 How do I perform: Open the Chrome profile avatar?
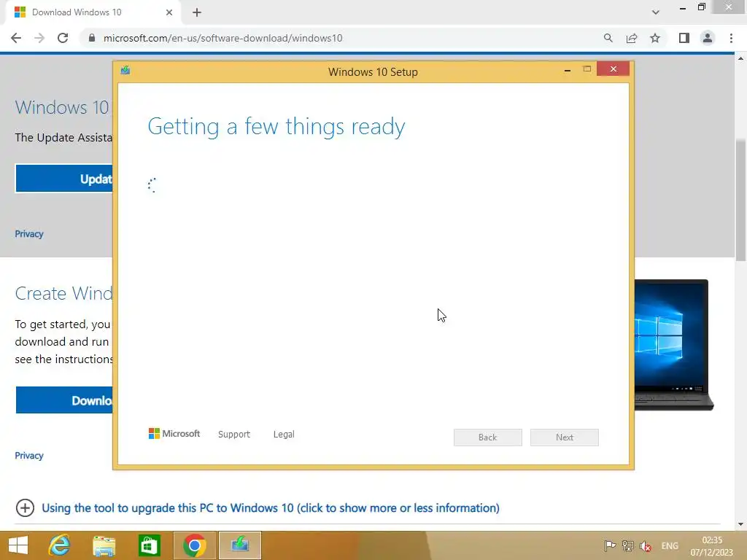[708, 38]
